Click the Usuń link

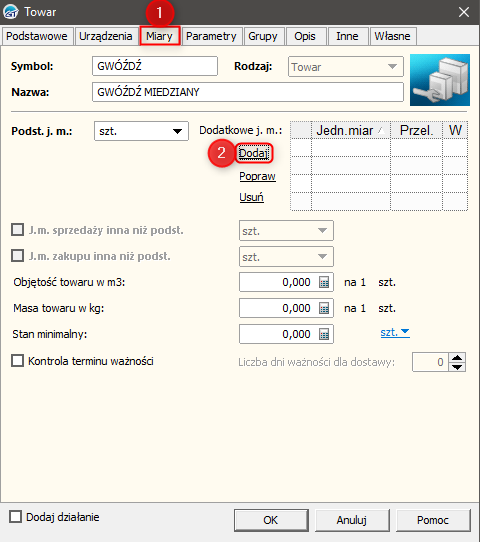click(x=252, y=197)
